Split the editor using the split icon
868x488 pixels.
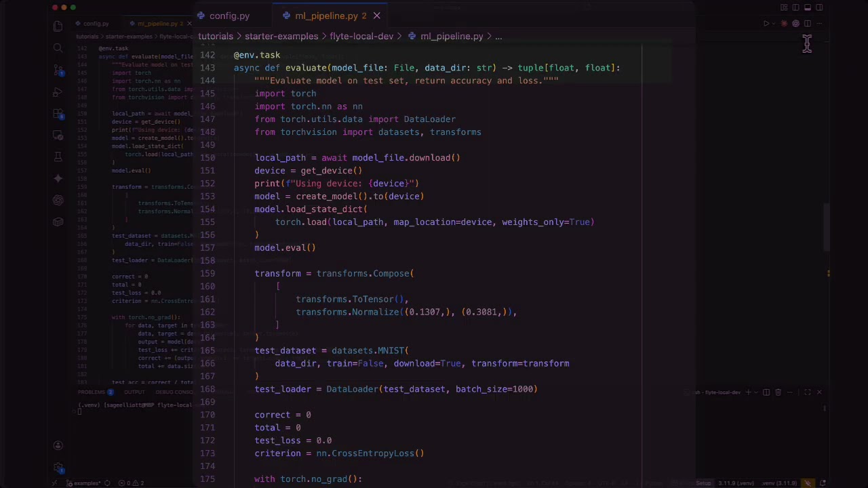807,23
